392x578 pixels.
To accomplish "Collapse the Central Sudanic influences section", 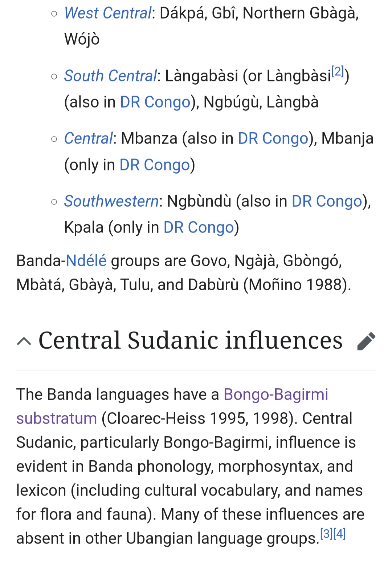I will tap(24, 341).
